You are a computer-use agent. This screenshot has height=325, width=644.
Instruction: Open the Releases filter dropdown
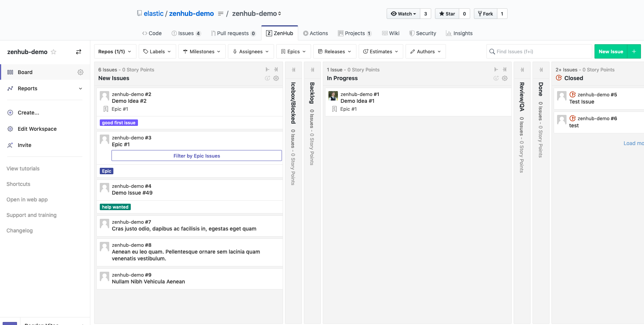click(335, 51)
